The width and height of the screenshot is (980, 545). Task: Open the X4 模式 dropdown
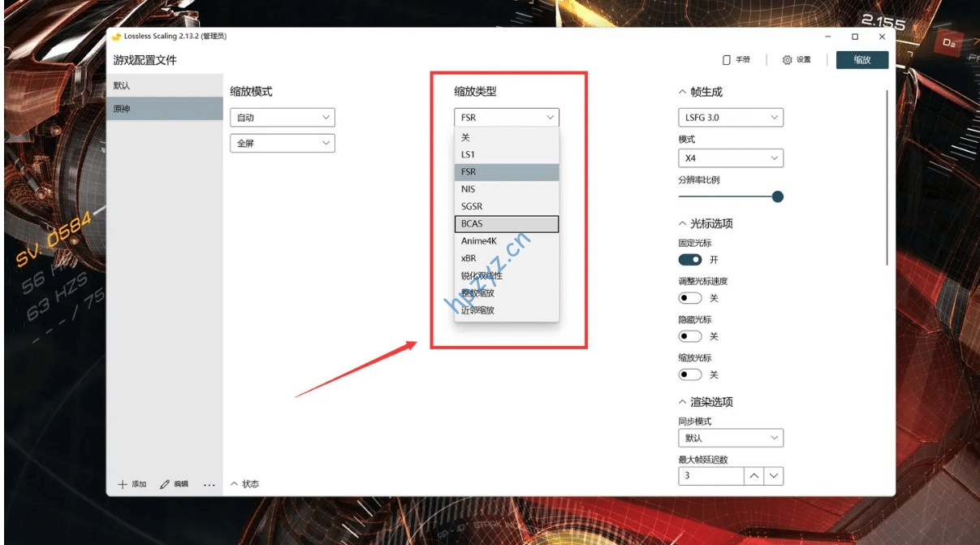click(x=730, y=158)
